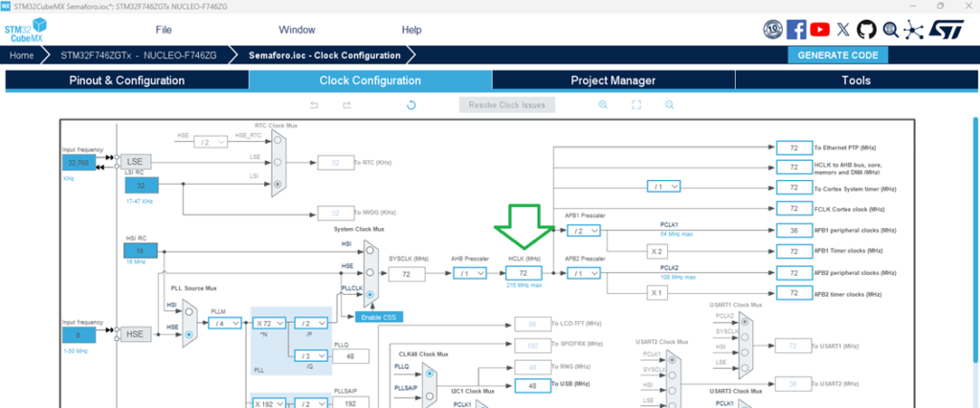The width and height of the screenshot is (980, 408).
Task: Open the Cortex System timer /1 dropdown
Action: point(663,187)
